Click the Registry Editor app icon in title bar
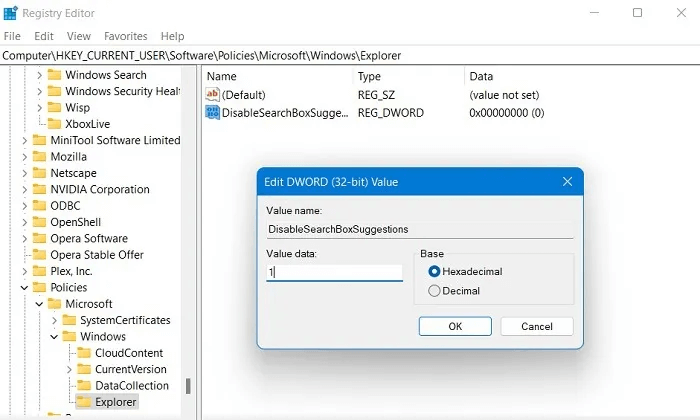 pyautogui.click(x=11, y=14)
